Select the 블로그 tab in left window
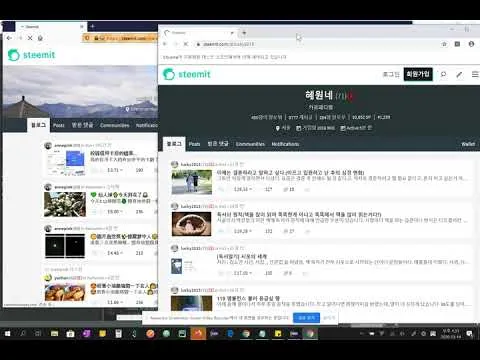The width and height of the screenshot is (480, 360). [x=38, y=125]
